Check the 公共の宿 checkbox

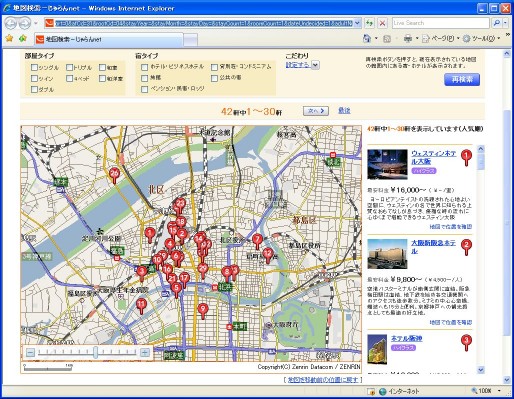click(x=214, y=78)
